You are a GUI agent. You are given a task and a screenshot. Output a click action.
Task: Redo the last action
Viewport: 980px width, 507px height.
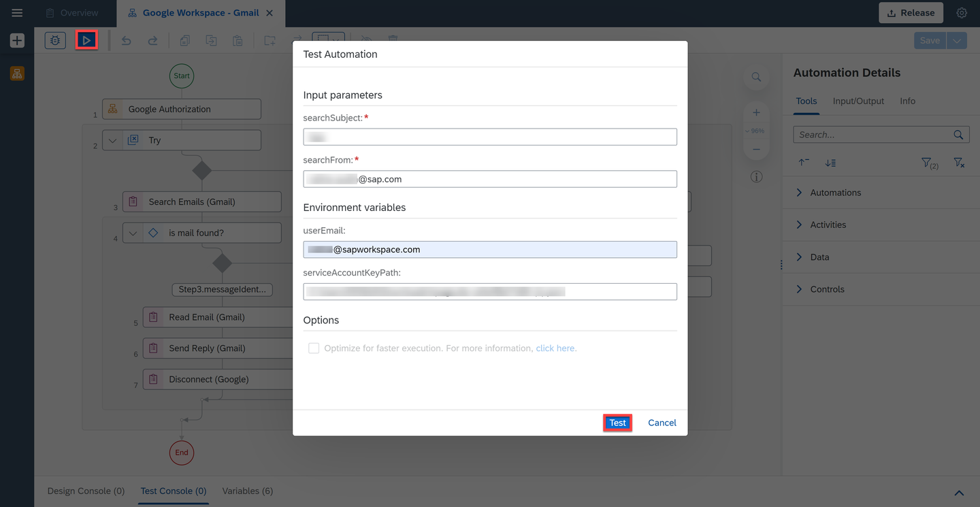152,41
